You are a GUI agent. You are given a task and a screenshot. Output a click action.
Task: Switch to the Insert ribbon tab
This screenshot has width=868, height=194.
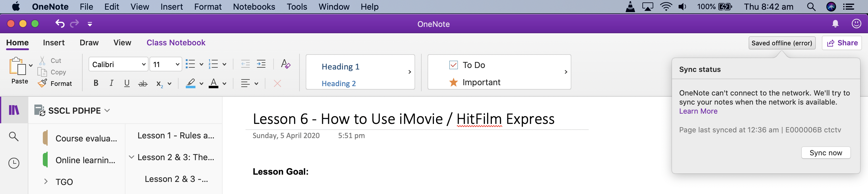54,43
